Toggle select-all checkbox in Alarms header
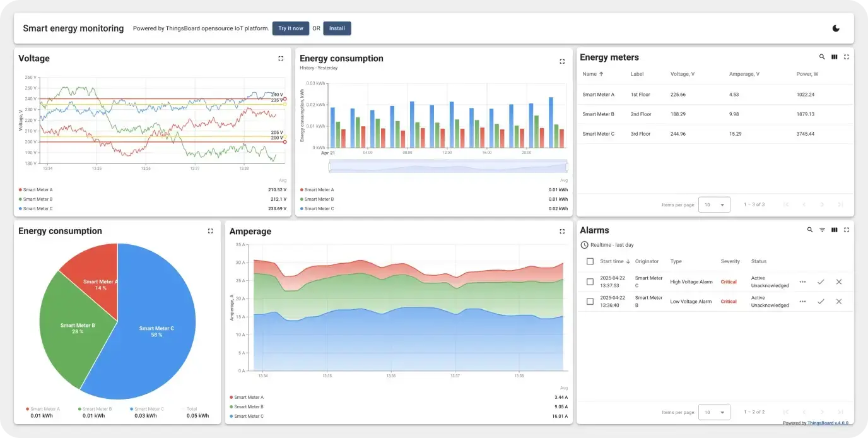This screenshot has height=438, width=868. (x=590, y=261)
